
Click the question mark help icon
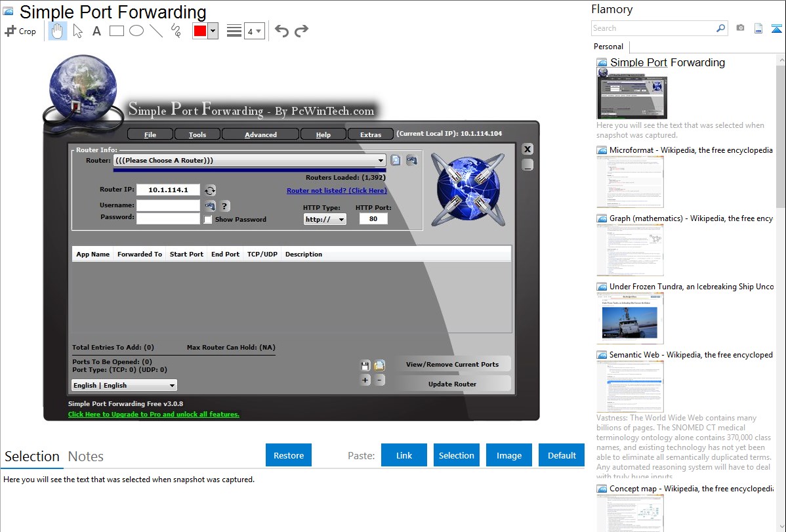pyautogui.click(x=224, y=205)
